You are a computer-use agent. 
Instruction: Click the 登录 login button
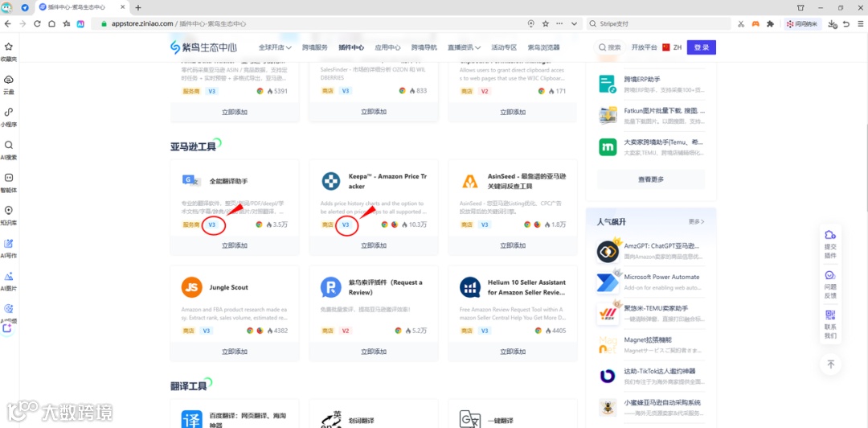click(x=702, y=47)
